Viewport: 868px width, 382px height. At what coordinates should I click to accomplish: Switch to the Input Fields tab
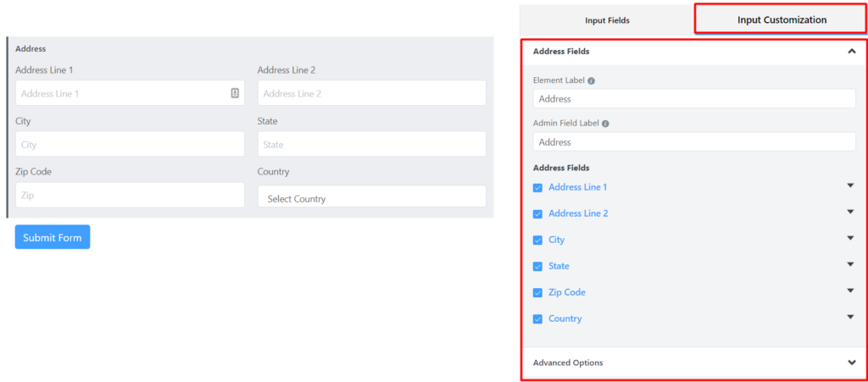coord(607,20)
